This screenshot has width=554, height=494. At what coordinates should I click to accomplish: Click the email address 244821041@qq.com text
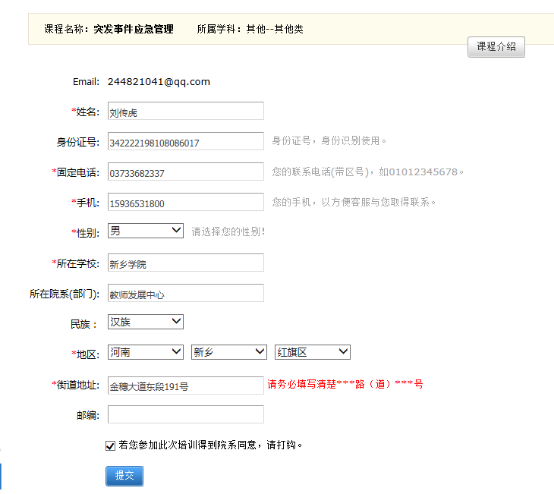159,82
